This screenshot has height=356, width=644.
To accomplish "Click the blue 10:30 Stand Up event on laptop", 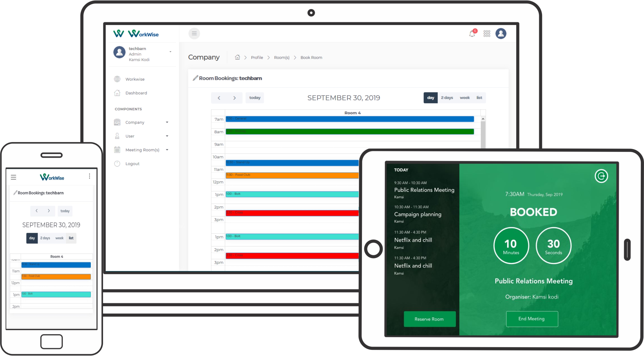I will [x=292, y=163].
